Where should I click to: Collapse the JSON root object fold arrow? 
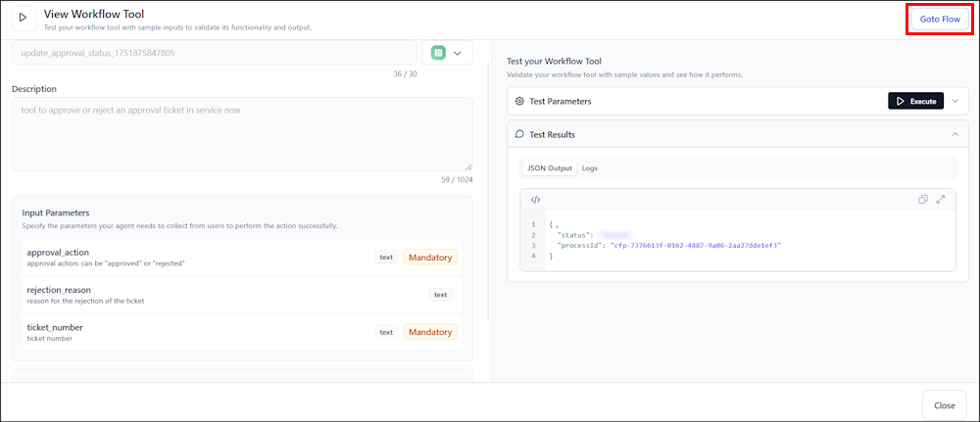click(x=557, y=225)
